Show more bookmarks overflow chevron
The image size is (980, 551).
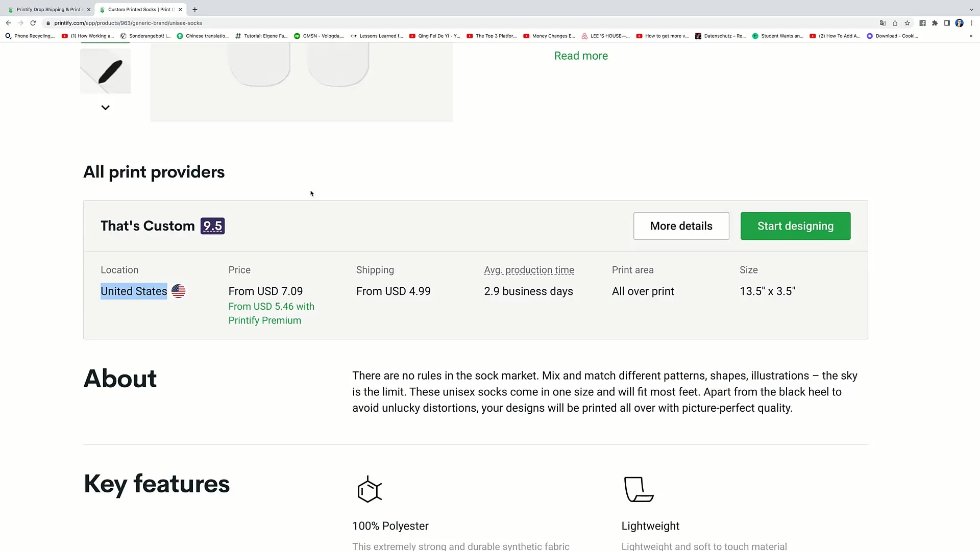(971, 36)
